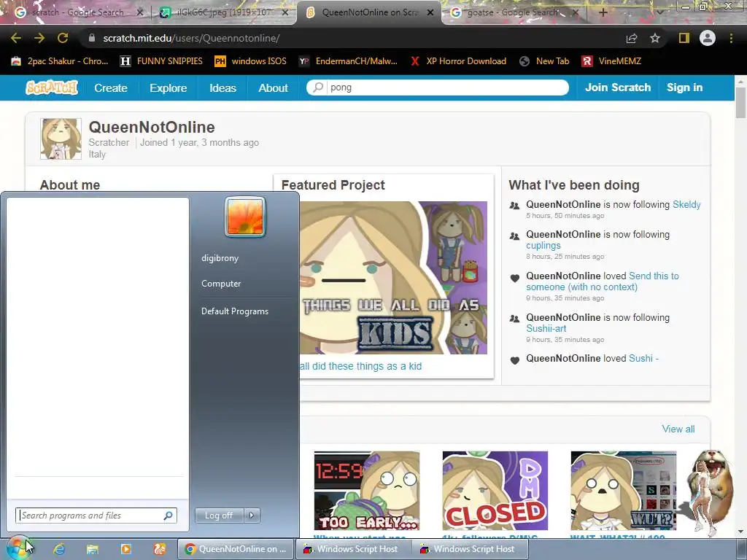
Task: Open a new browser tab with plus
Action: pos(603,12)
